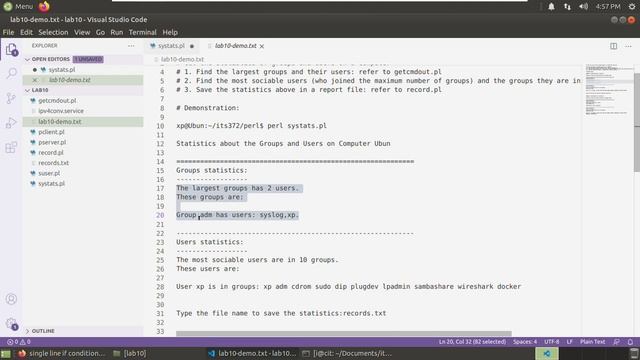Viewport: 640px width, 360px height.
Task: Open the File menu
Action: click(8, 32)
